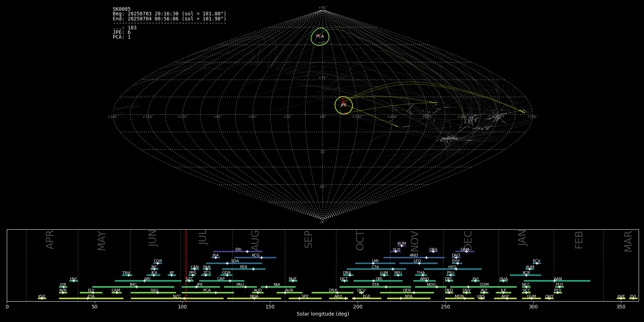Click the PCA label in the timeline
The height and width of the screenshot is (322, 644).
pyautogui.click(x=207, y=291)
